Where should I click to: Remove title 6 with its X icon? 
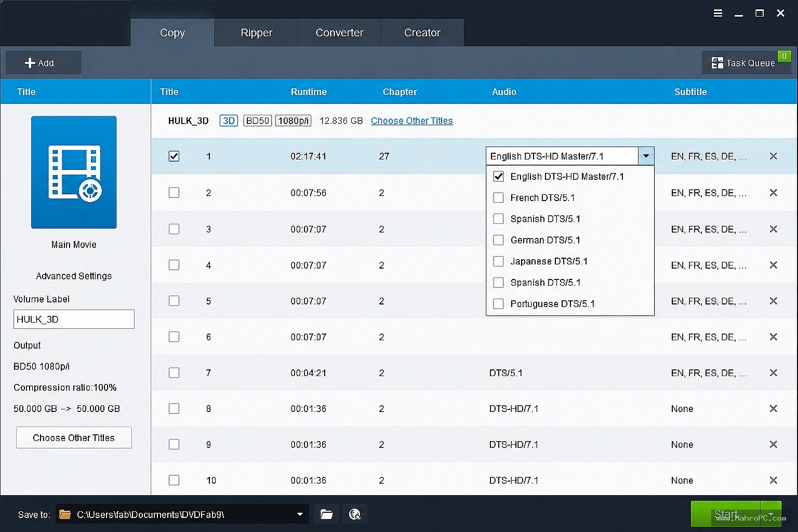773,337
